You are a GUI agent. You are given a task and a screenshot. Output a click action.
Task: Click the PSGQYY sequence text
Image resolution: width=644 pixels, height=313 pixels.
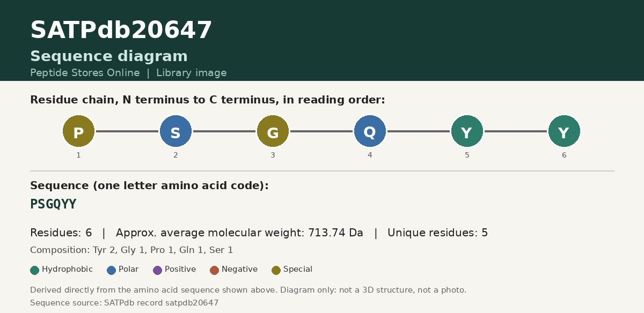53,204
